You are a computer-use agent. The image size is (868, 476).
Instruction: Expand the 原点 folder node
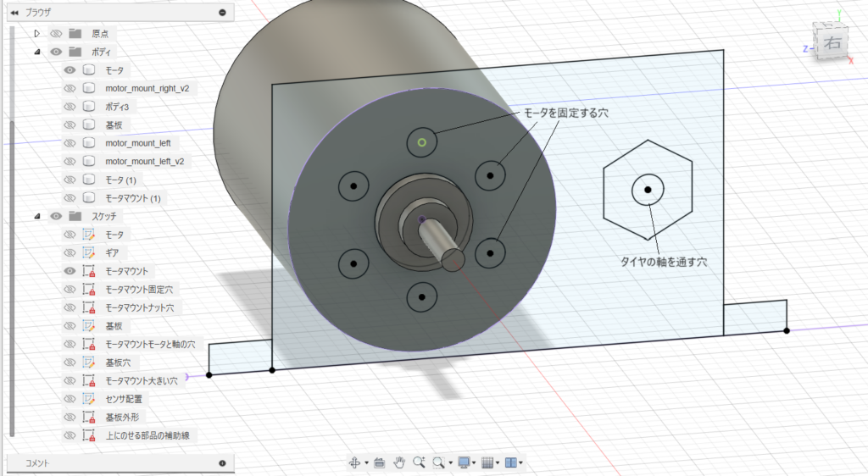[37, 33]
